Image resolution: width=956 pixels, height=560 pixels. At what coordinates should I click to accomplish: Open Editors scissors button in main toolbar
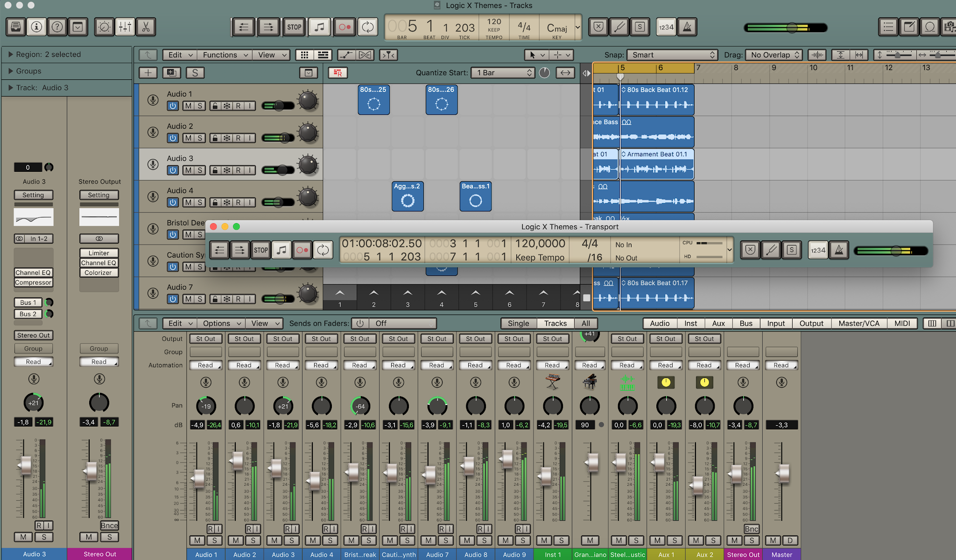146,27
